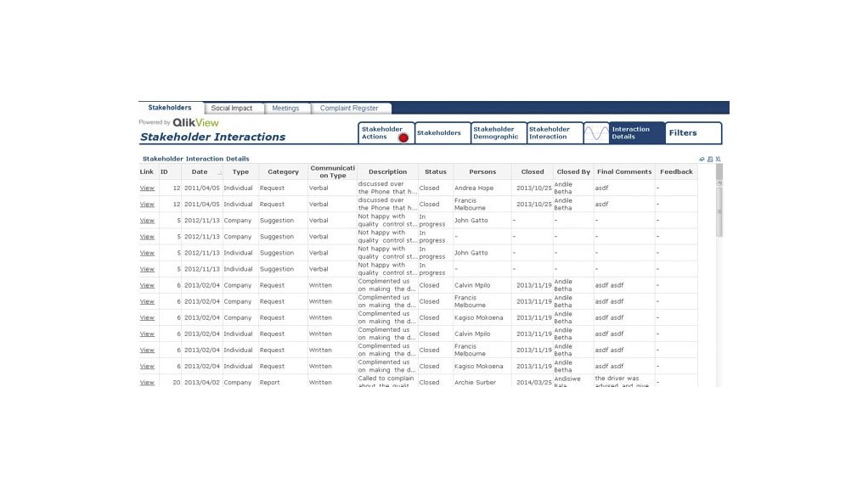
Task: Select 'Stakeholder Interaction Details' table caption
Action: coord(196,159)
